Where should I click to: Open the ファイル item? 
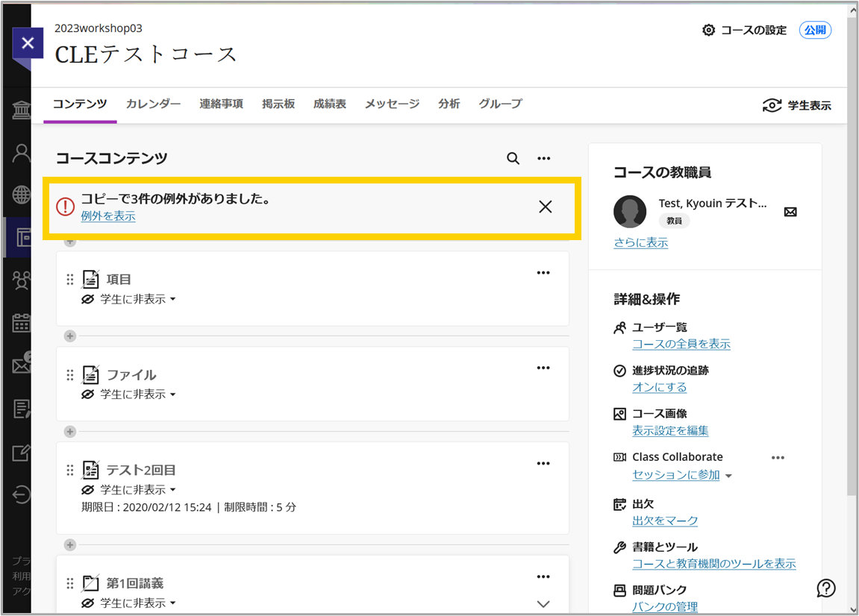[131, 375]
